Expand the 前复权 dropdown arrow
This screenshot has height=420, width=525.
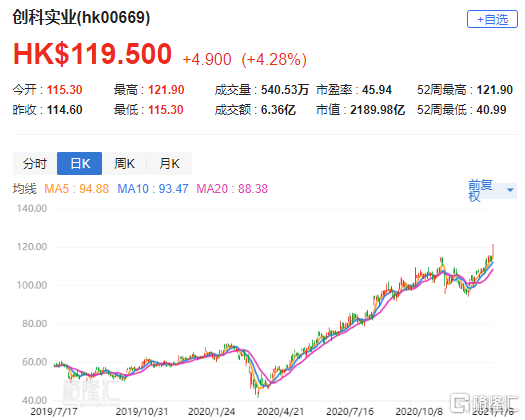(x=510, y=190)
